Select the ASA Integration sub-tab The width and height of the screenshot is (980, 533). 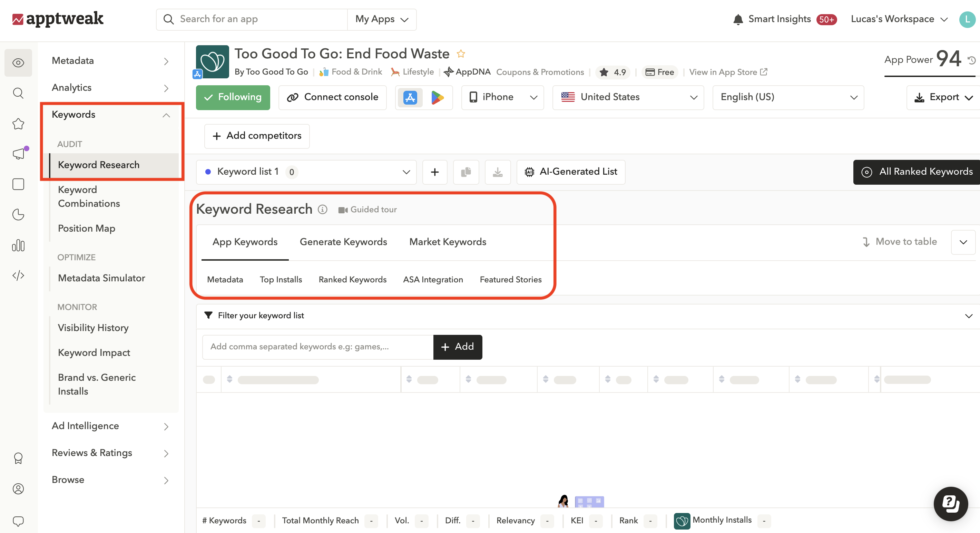433,280
